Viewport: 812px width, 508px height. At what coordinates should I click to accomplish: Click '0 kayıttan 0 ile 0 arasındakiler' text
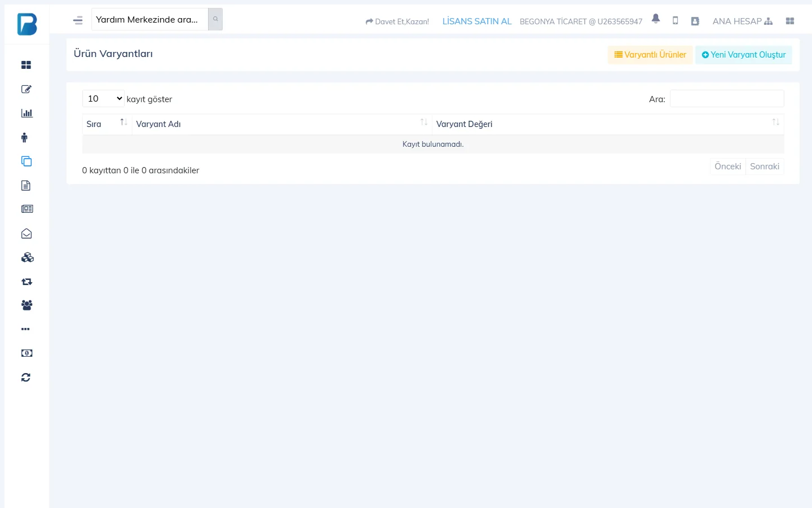tap(140, 170)
